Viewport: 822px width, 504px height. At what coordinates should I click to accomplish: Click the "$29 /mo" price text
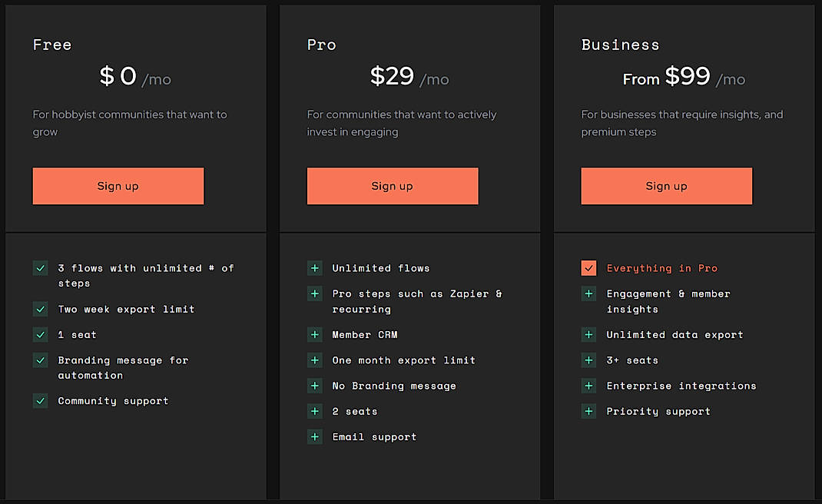(410, 76)
